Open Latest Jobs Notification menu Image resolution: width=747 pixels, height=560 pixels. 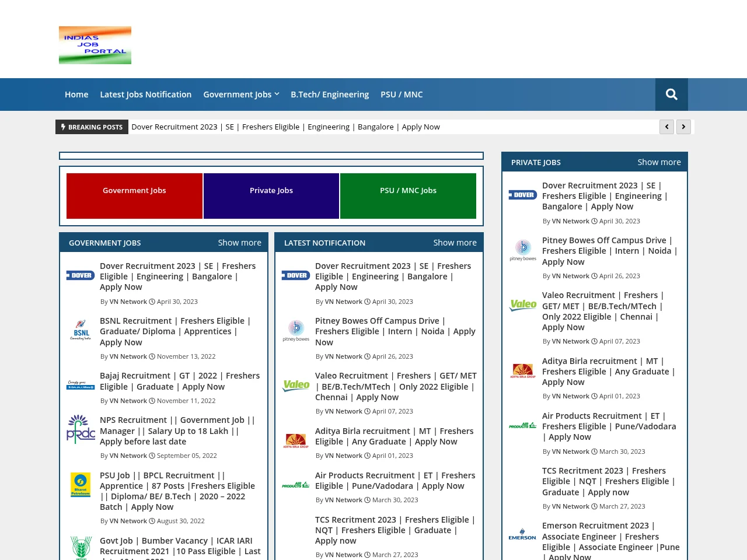click(146, 94)
